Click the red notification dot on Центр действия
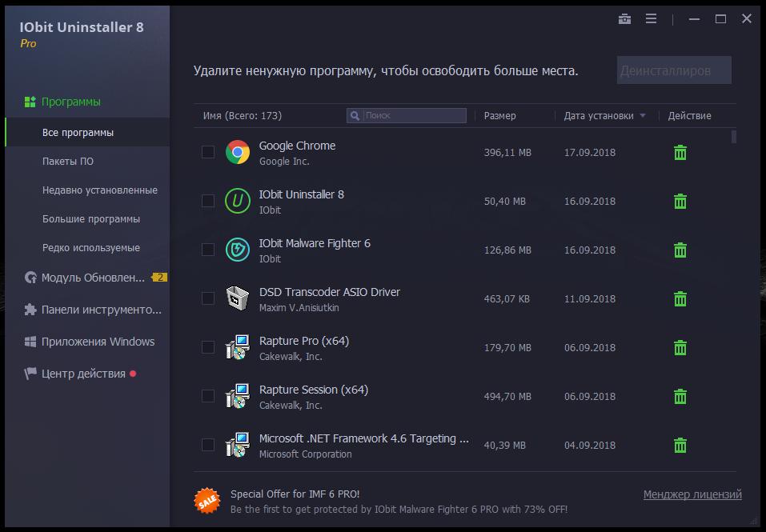Viewport: 766px width, 532px height. pyautogui.click(x=133, y=374)
